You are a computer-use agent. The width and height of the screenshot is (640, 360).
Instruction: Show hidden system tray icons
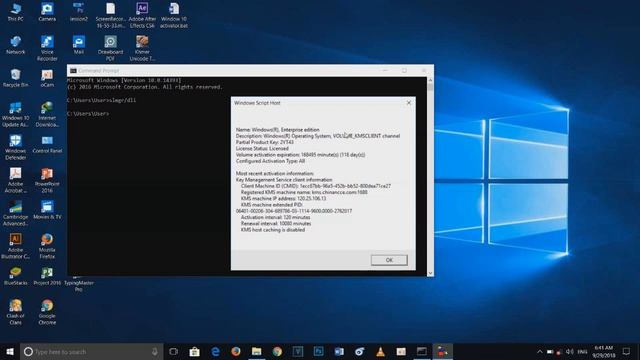[x=540, y=351]
